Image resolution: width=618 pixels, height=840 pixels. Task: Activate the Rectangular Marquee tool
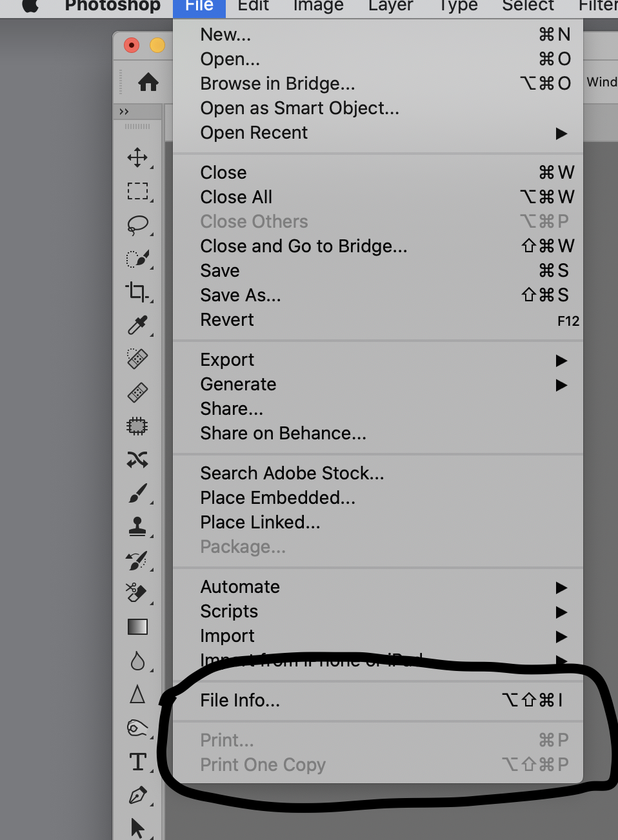click(x=138, y=190)
